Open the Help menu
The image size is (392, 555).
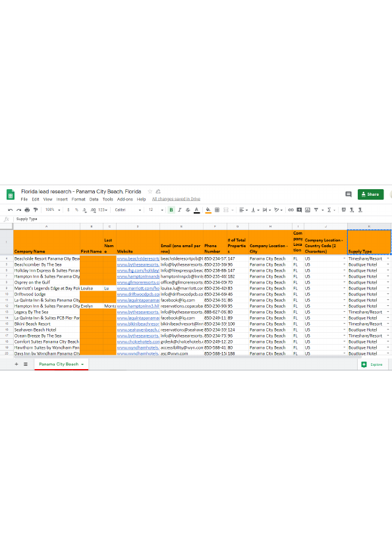141,199
